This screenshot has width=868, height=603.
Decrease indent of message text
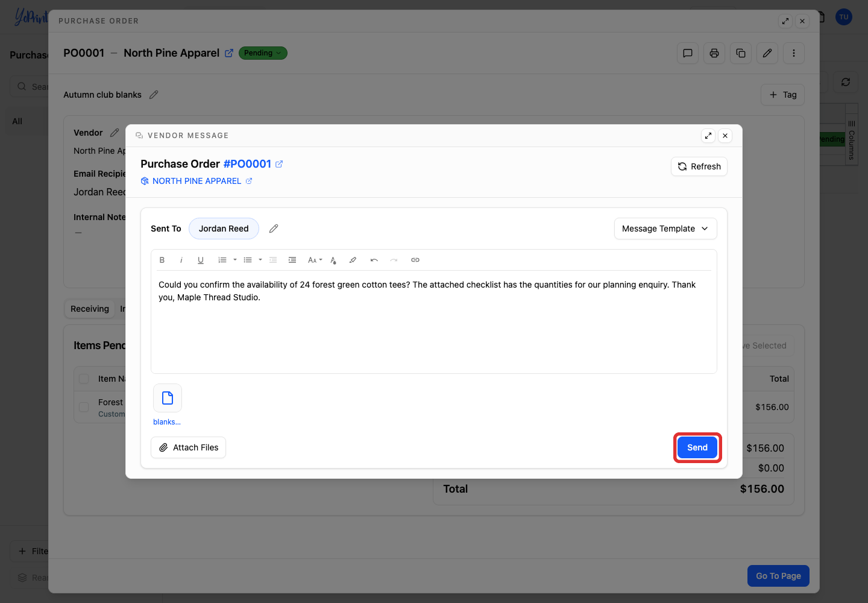pos(273,260)
